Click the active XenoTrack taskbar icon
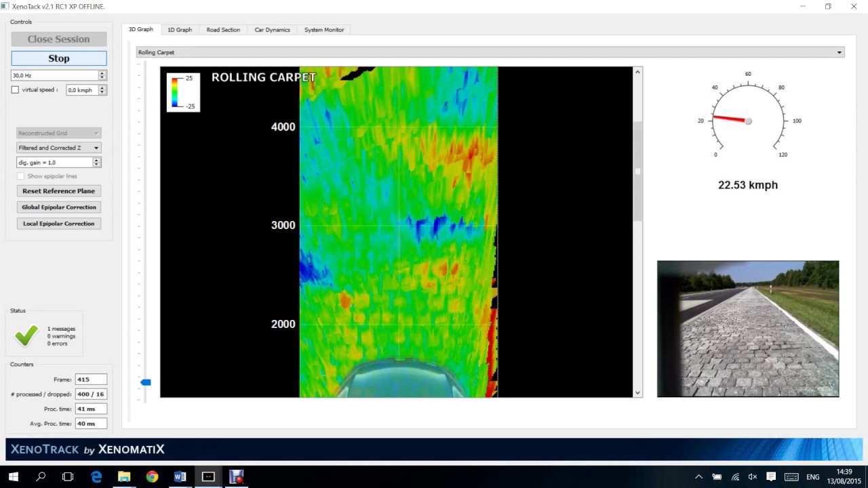The image size is (868, 488). tap(208, 476)
